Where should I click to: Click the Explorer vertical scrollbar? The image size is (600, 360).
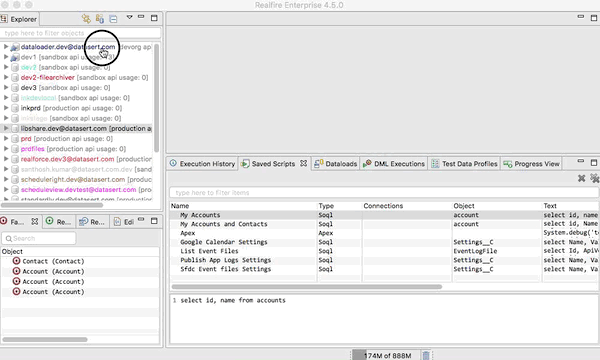[157, 98]
